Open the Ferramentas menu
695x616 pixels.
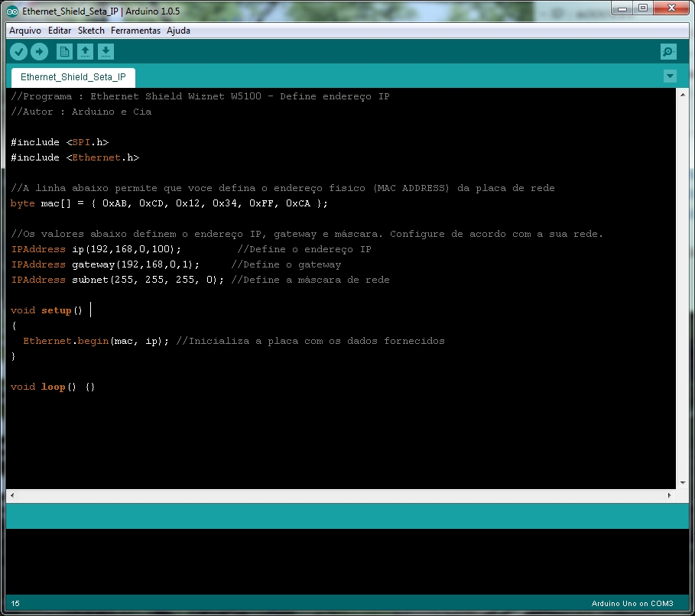(x=135, y=31)
